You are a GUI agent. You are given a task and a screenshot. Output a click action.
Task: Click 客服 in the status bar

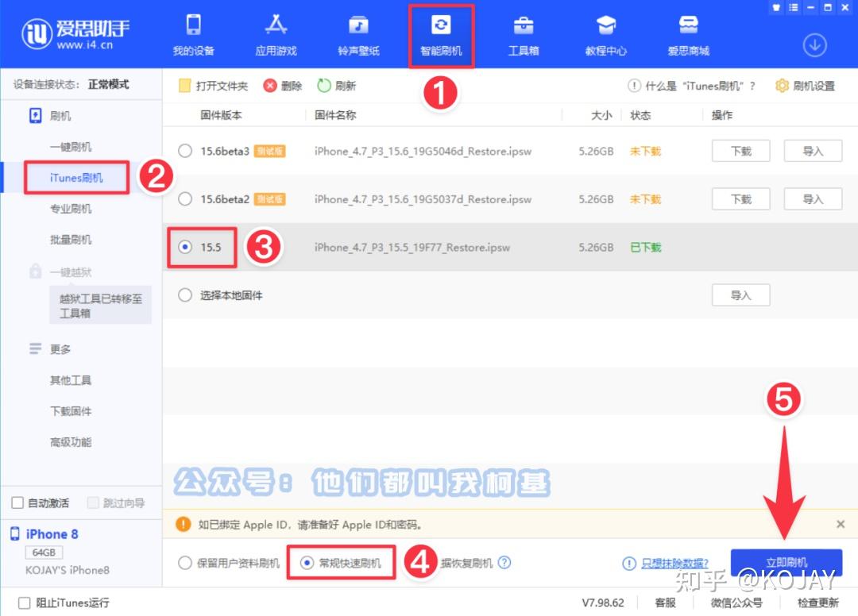[666, 603]
